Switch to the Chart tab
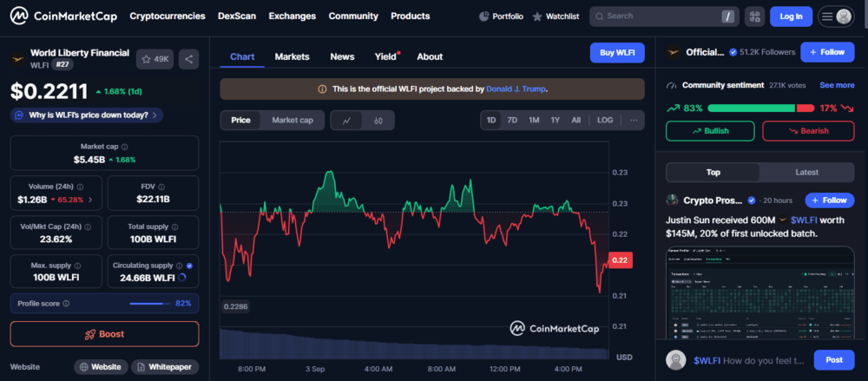The height and width of the screenshot is (381, 868). click(x=242, y=56)
